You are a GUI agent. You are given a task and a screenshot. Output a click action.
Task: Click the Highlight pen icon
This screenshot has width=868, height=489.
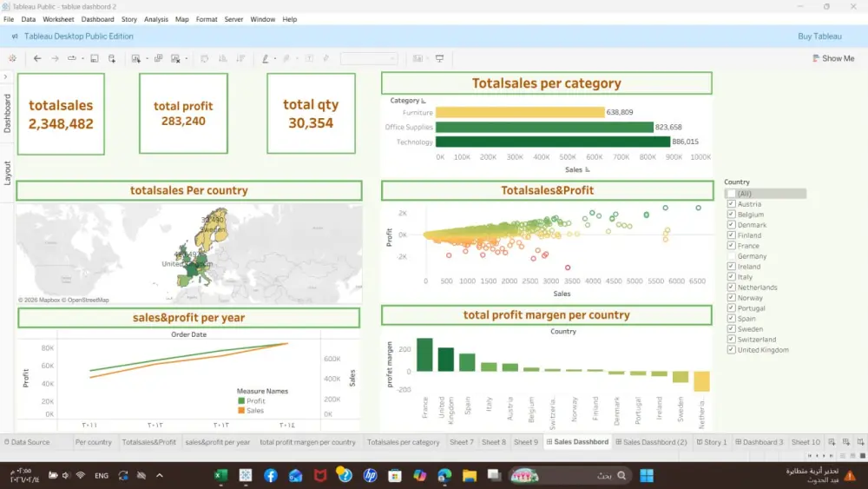266,58
